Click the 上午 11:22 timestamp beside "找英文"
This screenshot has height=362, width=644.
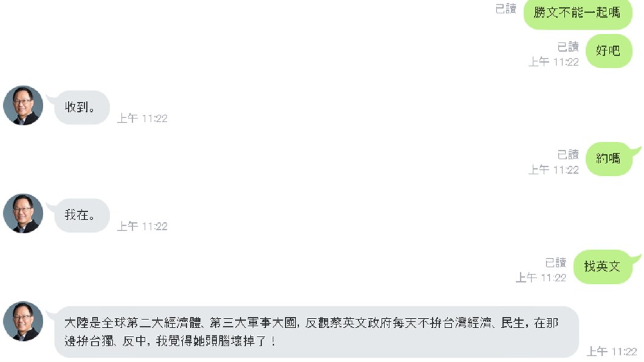[541, 278]
